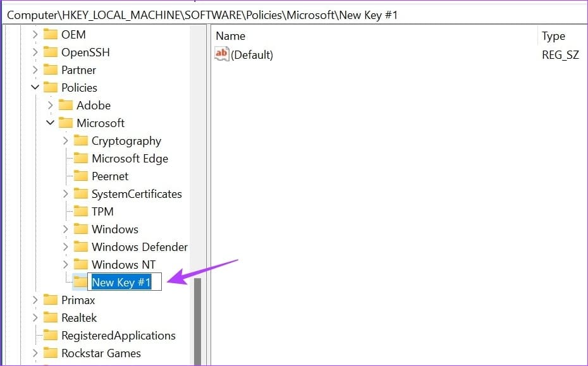
Task: Click the registry path address bar
Action: (294, 15)
